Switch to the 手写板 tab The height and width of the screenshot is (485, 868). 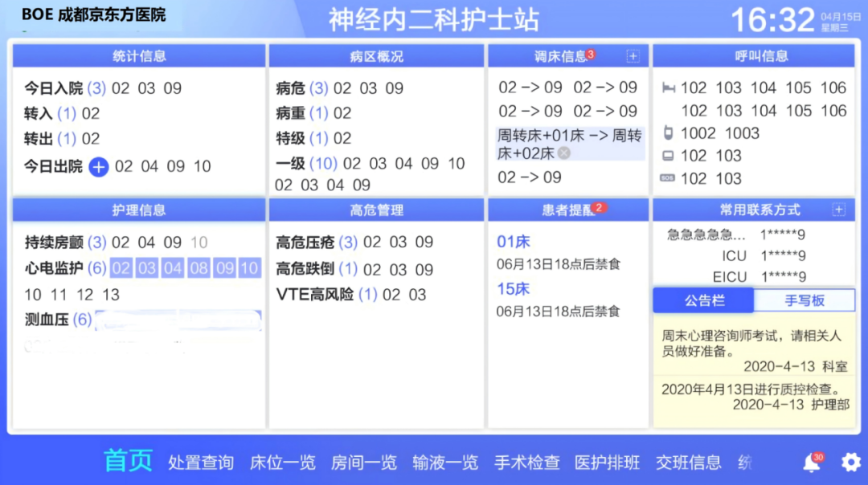pos(805,300)
